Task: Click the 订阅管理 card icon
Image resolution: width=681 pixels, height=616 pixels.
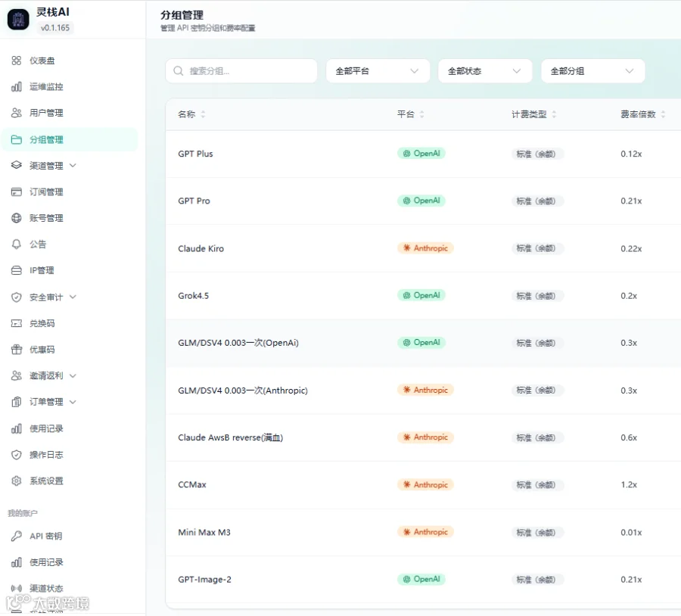Action: [x=17, y=192]
